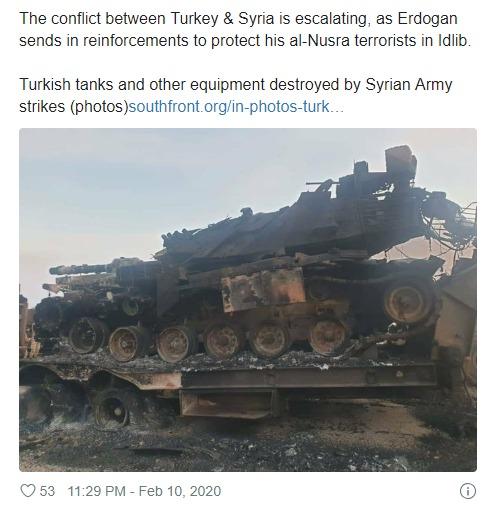This screenshot has width=493, height=507.
Task: Click the first paragraph about Turkey & Syria
Action: (245, 29)
